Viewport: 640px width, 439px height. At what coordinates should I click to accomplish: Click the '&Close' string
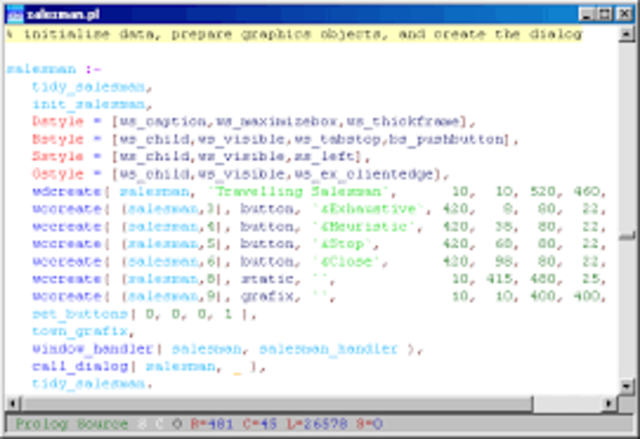(x=347, y=262)
